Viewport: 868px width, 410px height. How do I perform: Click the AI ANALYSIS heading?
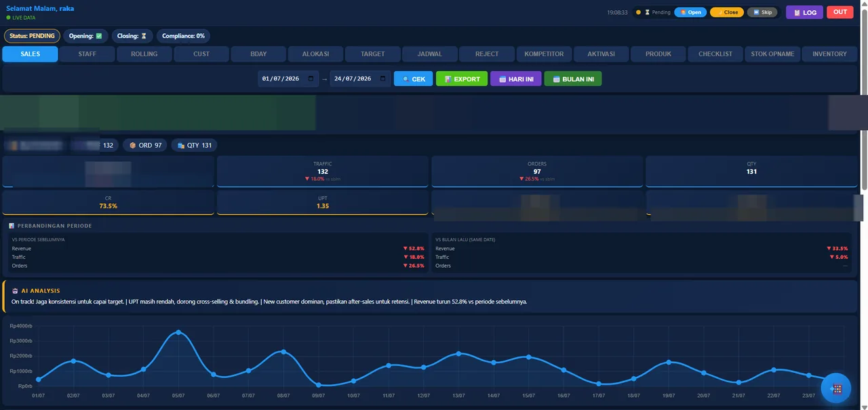pyautogui.click(x=41, y=291)
